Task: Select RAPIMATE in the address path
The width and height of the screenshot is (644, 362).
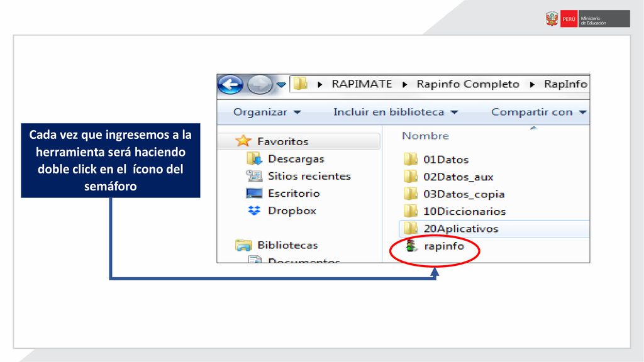Action: [x=362, y=84]
